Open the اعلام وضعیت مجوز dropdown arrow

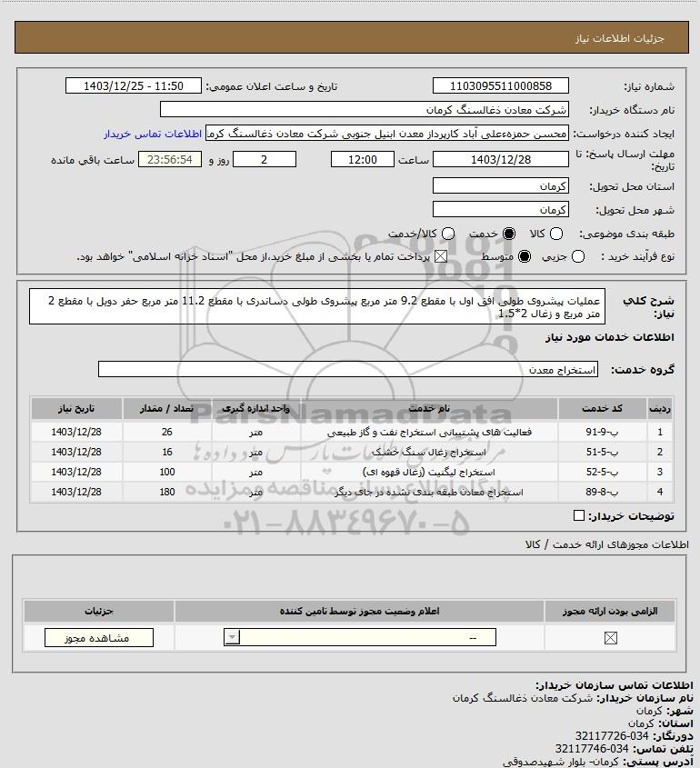coord(232,637)
